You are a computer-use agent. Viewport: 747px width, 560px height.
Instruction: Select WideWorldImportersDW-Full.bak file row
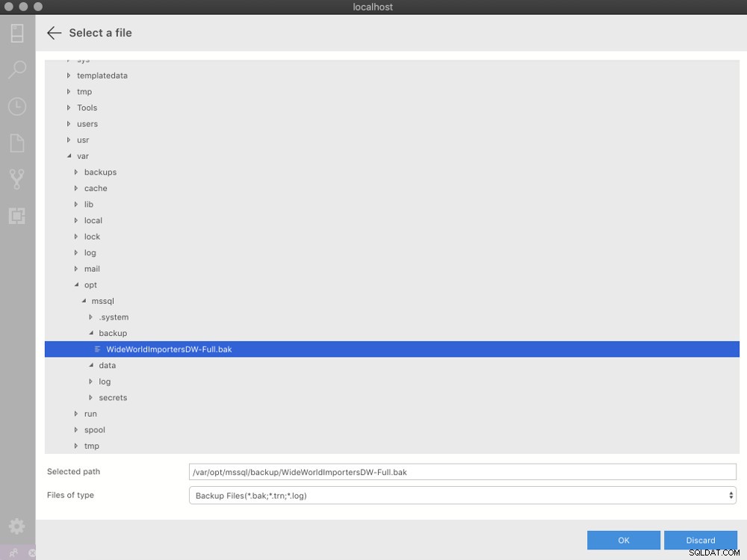click(x=391, y=349)
